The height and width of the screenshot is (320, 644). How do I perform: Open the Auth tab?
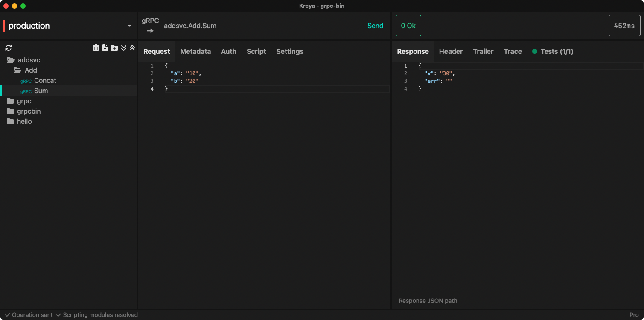coord(229,51)
